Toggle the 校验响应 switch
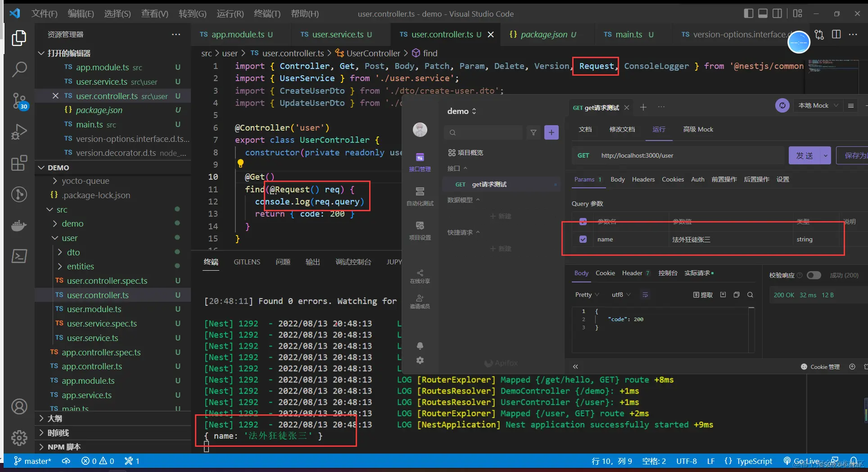 (x=814, y=275)
